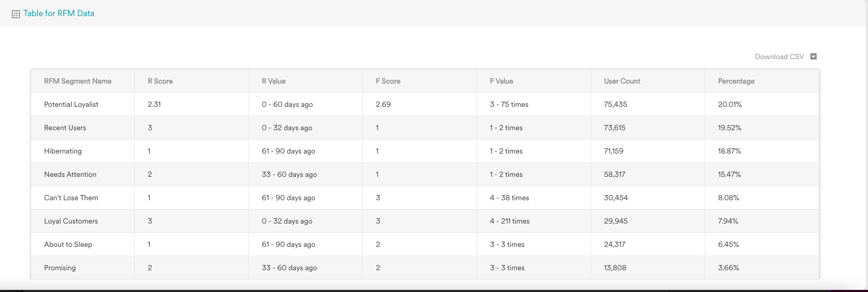Screen dimensions: 868x292
Task: Click the R Value column header
Action: pos(274,81)
